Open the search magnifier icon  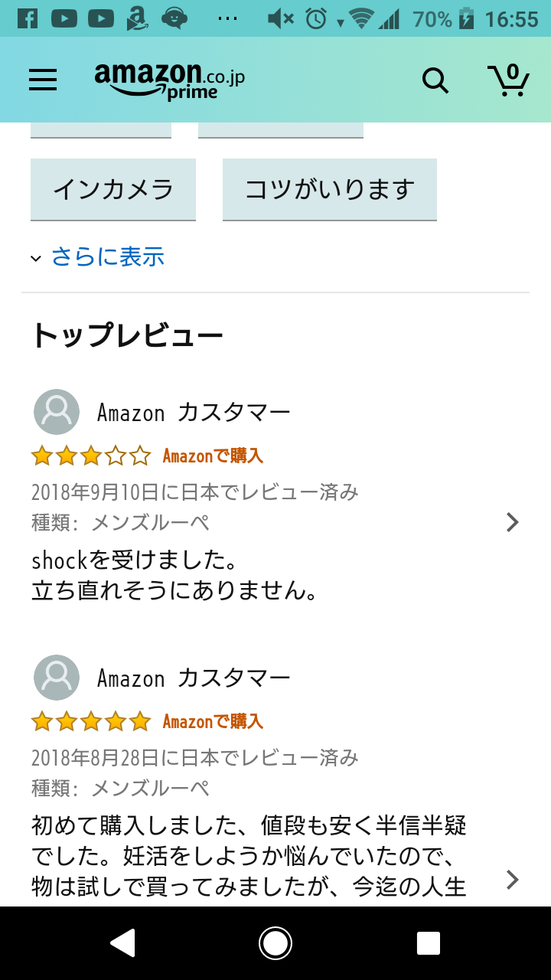pos(435,80)
